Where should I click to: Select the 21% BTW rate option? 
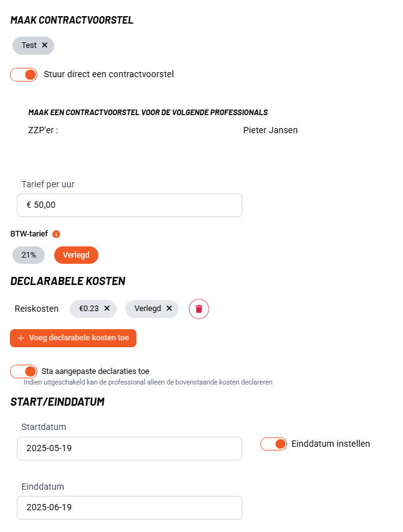[29, 255]
